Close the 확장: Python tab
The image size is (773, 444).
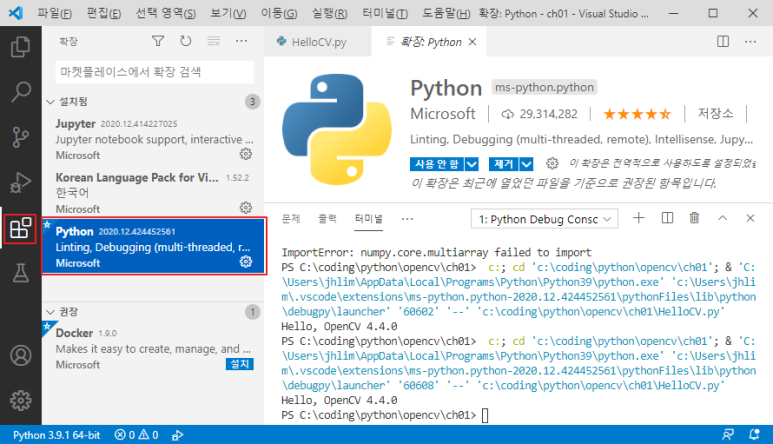[472, 42]
